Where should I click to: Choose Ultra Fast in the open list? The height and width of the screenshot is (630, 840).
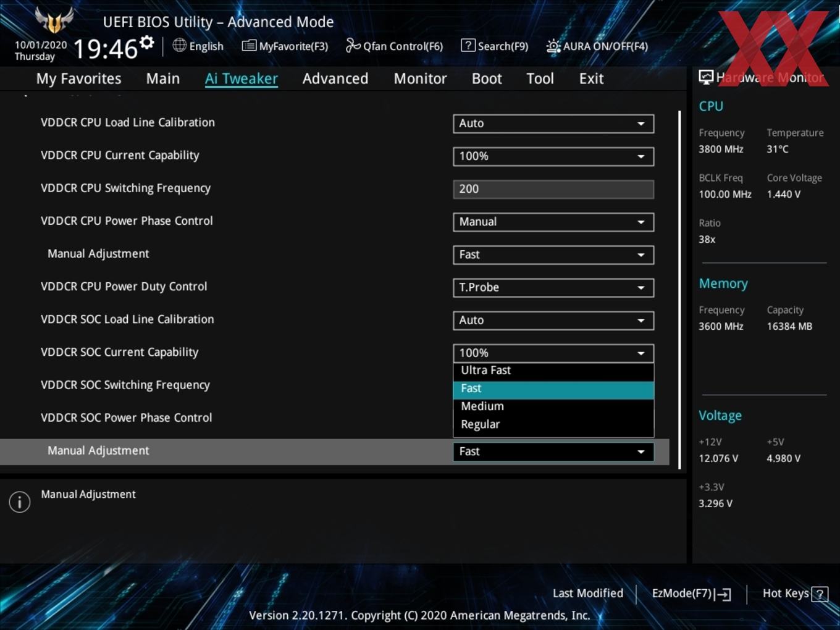point(553,371)
